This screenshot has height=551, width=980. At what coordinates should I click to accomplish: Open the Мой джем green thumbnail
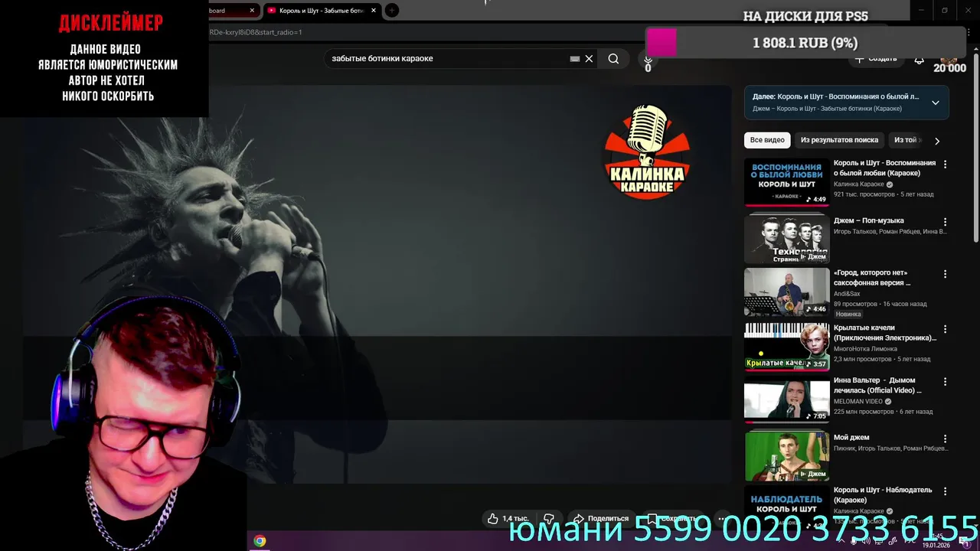point(786,456)
